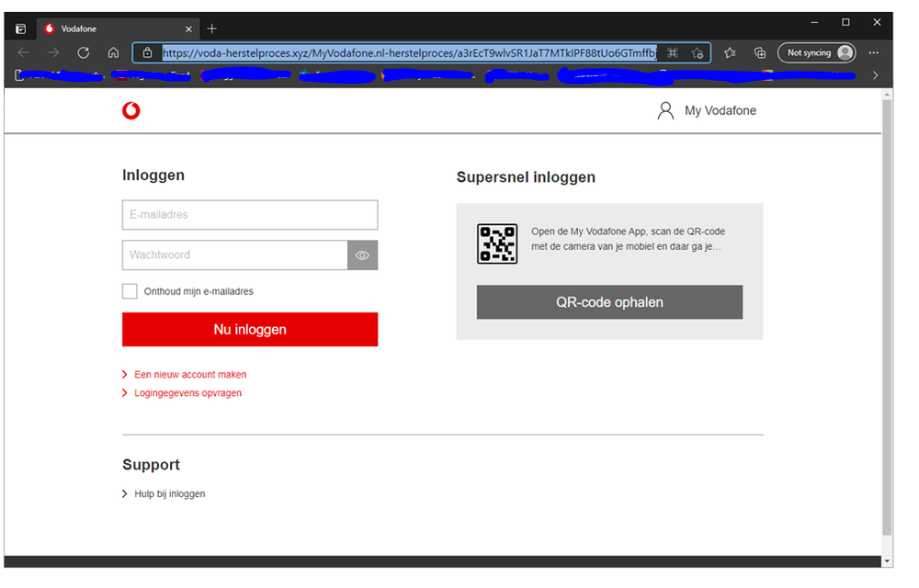Viewport: 919px width, 588px height.
Task: Tick the Onthoud mijn e-mailadres checkbox
Action: click(130, 291)
